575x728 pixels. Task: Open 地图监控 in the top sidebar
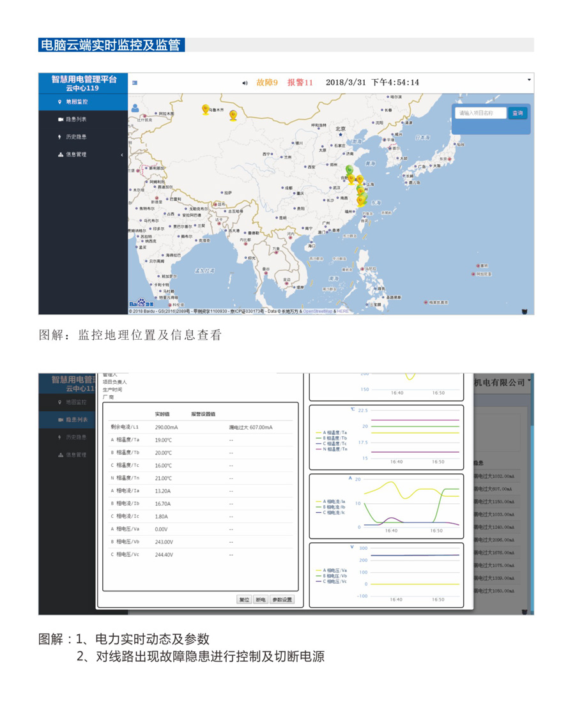point(77,102)
